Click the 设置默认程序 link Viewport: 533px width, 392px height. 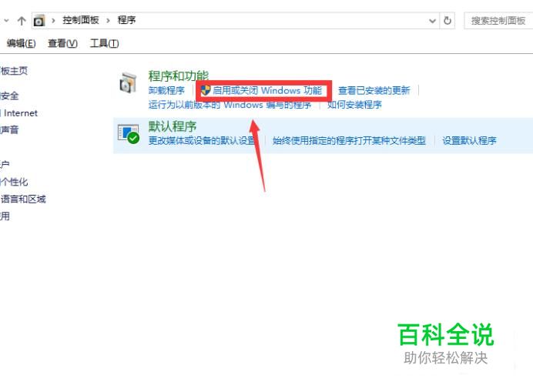469,140
